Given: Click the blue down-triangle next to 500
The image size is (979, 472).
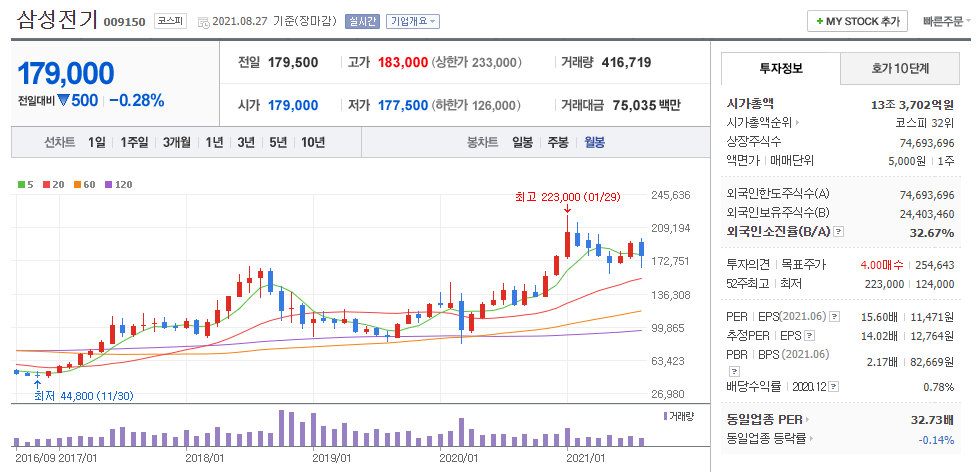Looking at the screenshot, I should (x=63, y=100).
